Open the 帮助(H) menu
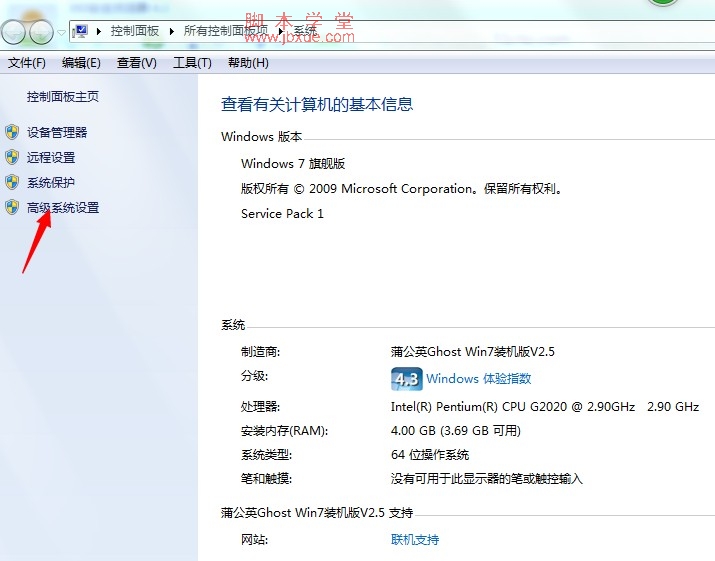 (x=248, y=62)
